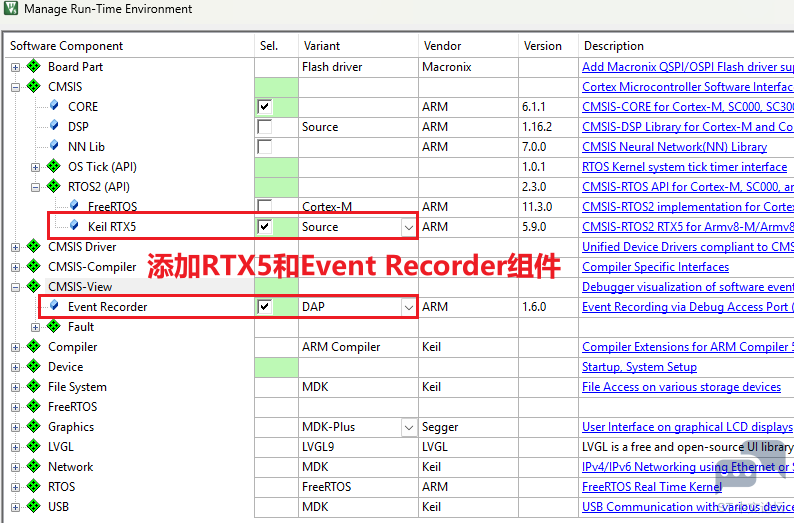Click the FreeRTOS blue component icon under RTOS2
Viewport: 794px width, 523px height.
74,205
